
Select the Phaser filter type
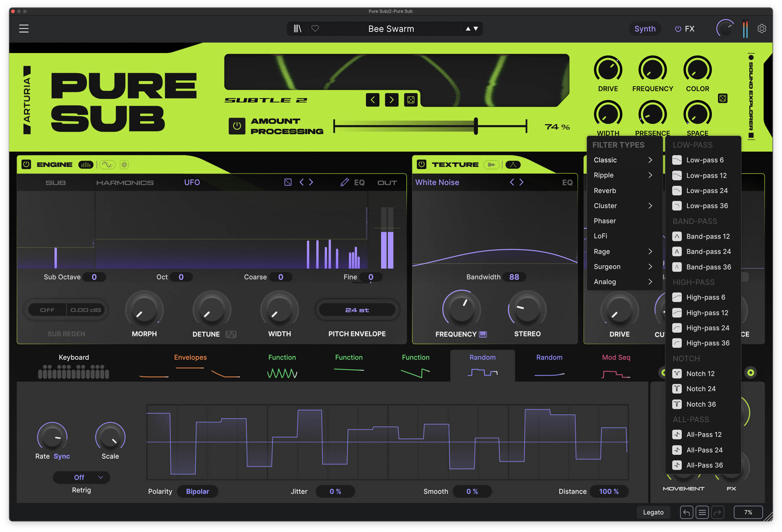point(624,221)
